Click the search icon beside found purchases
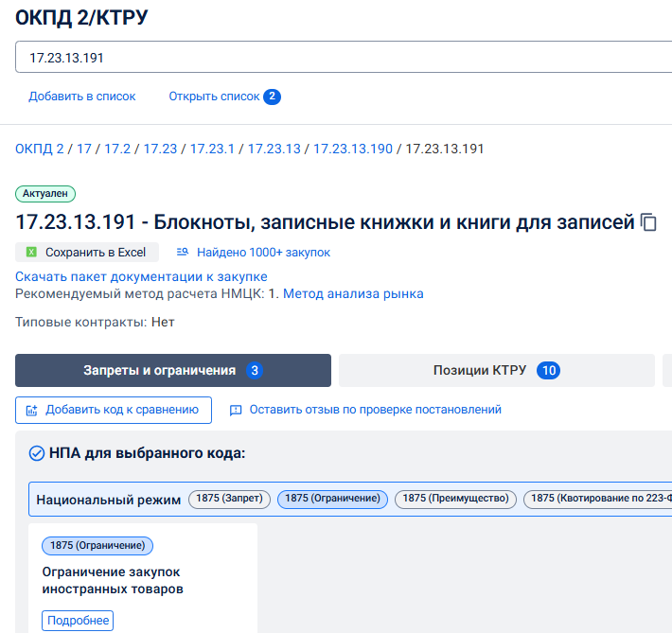Screen dimensions: 672x633 click(x=183, y=253)
